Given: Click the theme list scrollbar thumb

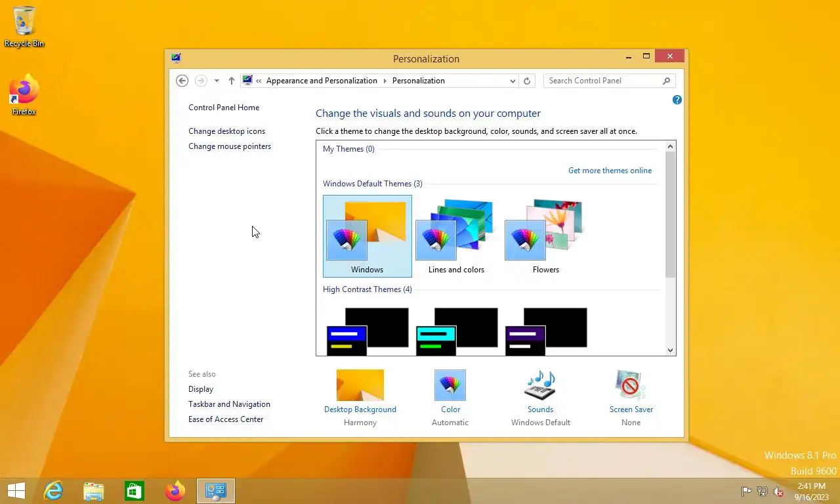Looking at the screenshot, I should (x=670, y=215).
